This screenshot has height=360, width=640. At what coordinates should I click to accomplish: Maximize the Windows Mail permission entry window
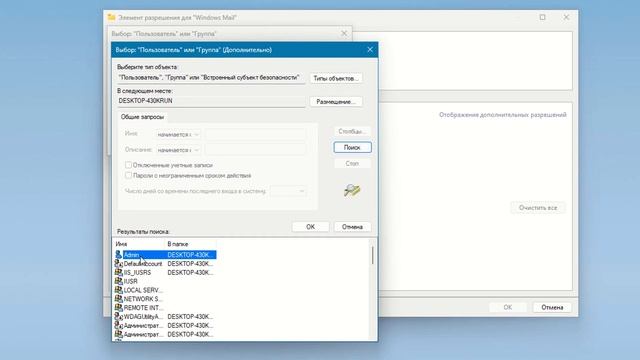coord(542,17)
